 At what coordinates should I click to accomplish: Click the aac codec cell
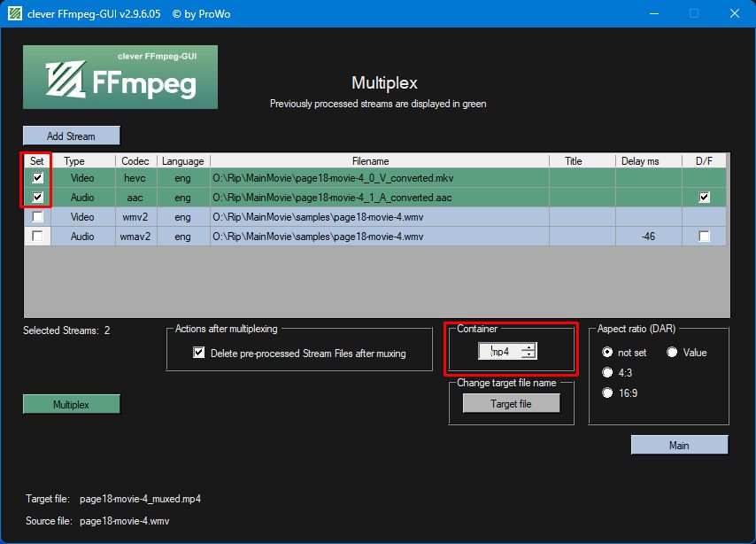(x=135, y=197)
